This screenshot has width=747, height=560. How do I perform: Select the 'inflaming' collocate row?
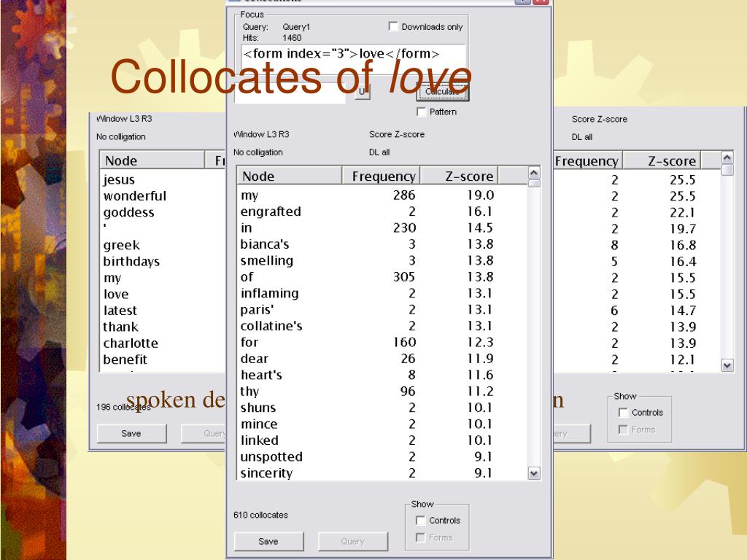tap(382, 293)
